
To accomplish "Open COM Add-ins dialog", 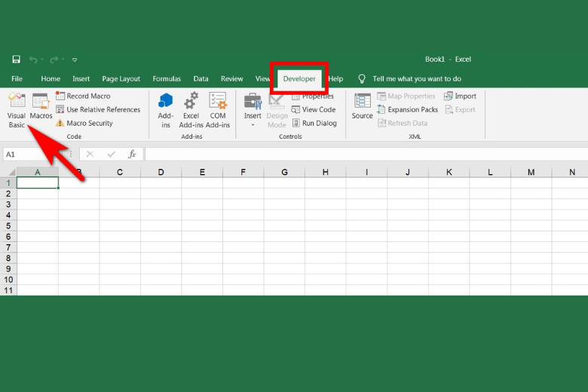I will point(218,110).
